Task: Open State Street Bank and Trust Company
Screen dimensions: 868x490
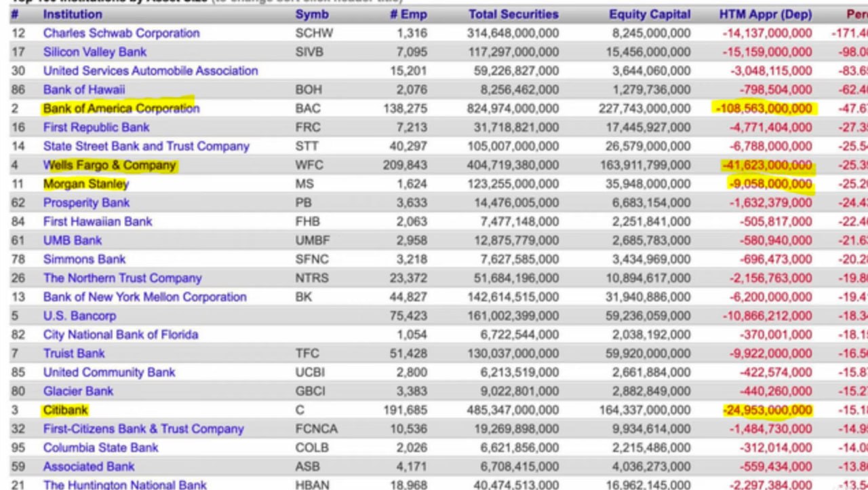Action: tap(146, 146)
